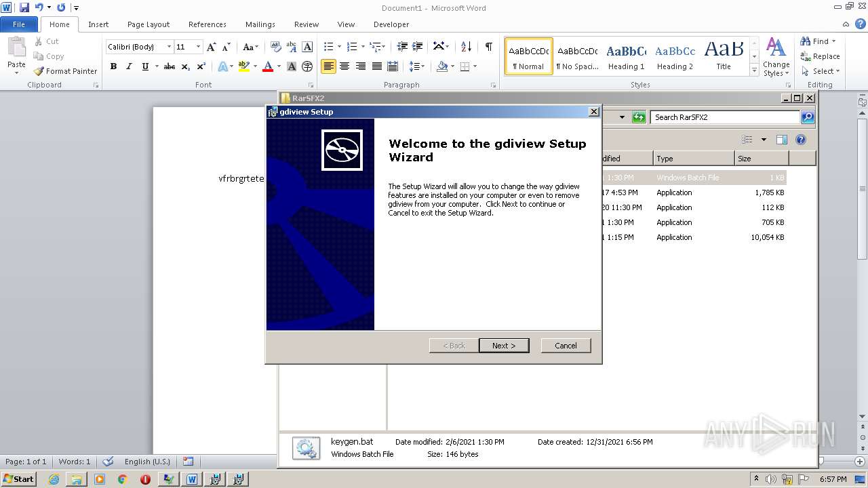
Task: Decrease the paragraph indent
Action: coord(402,47)
